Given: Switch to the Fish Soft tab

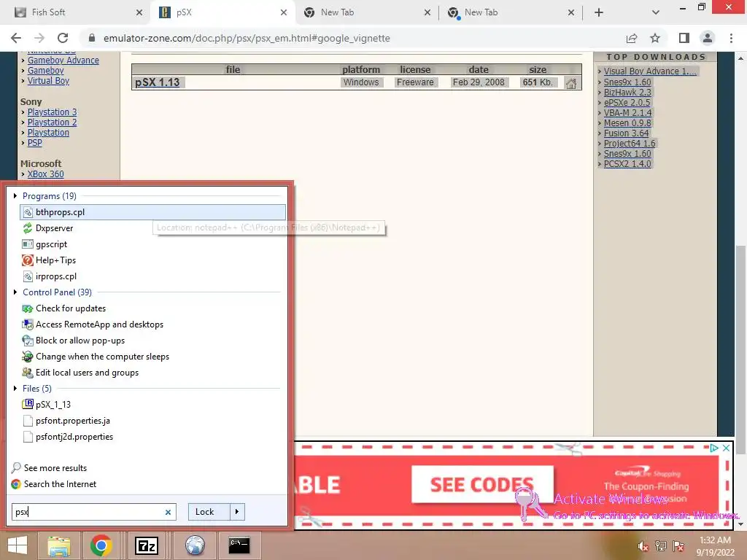Looking at the screenshot, I should point(78,12).
